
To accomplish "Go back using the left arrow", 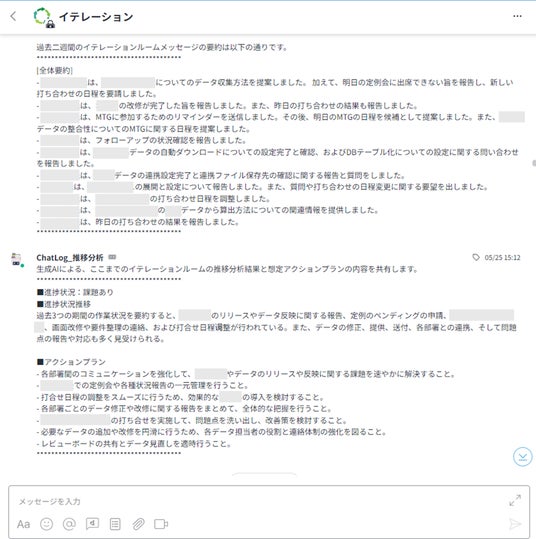I will pyautogui.click(x=13, y=16).
